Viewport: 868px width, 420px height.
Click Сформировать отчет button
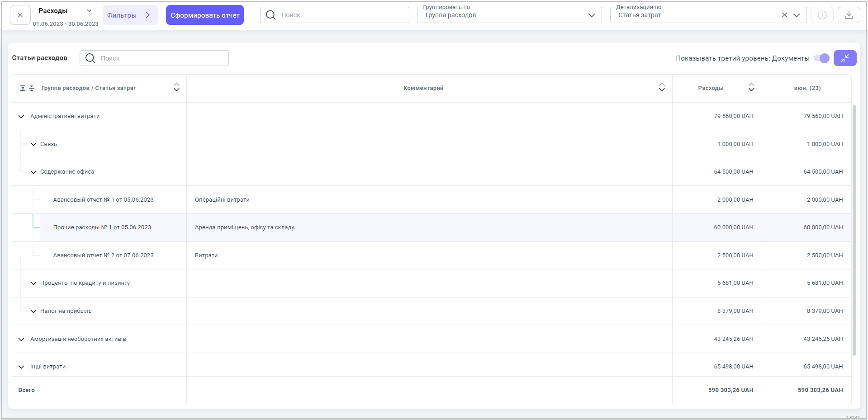[204, 15]
